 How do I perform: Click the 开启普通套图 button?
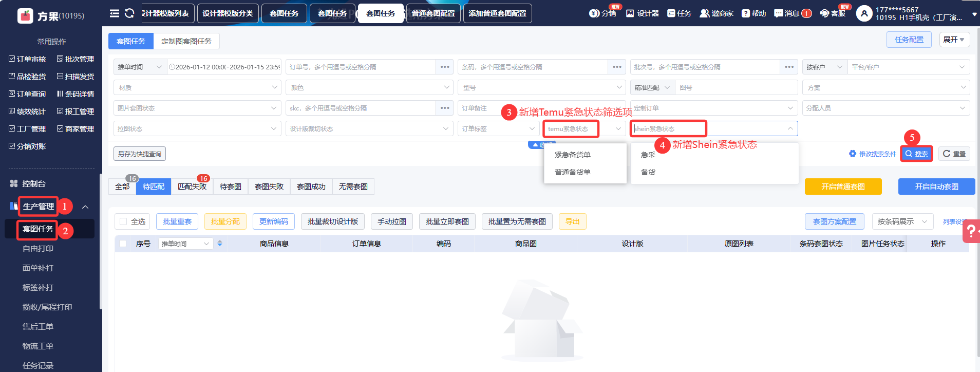pyautogui.click(x=843, y=187)
